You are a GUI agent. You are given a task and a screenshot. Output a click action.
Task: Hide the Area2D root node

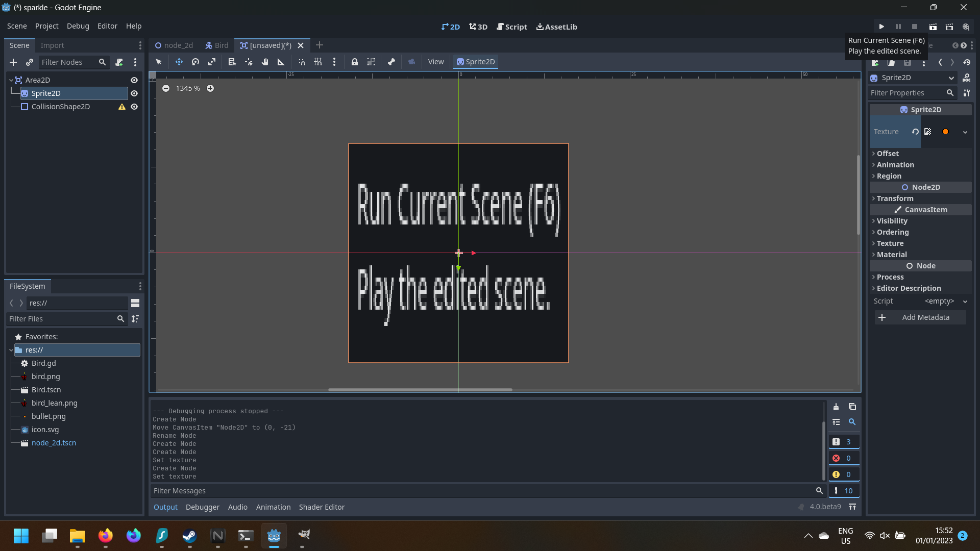[134, 80]
